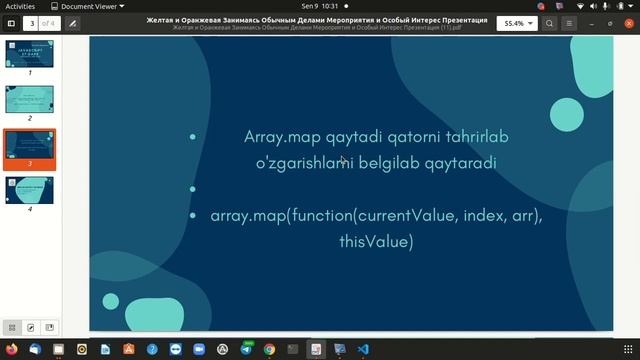Viewport: 640px width, 360px height.
Task: Open the 55.4% zoom level dropdown
Action: [517, 24]
